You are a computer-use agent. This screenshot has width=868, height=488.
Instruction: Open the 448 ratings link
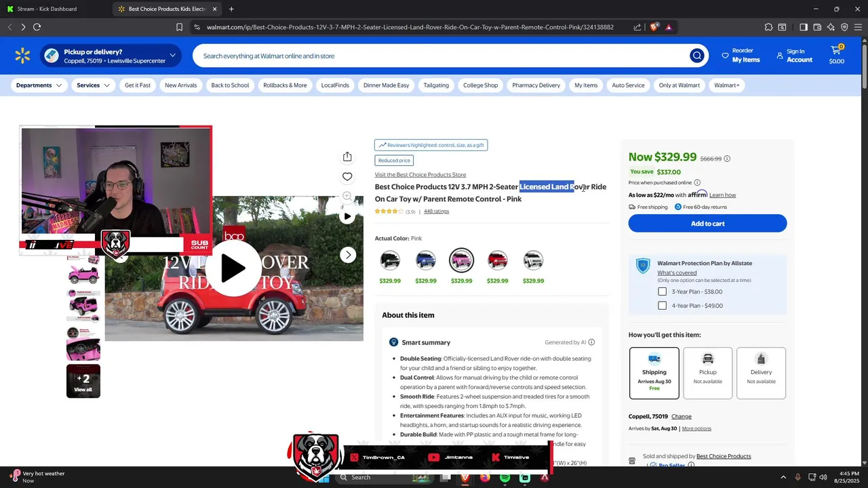pos(436,211)
